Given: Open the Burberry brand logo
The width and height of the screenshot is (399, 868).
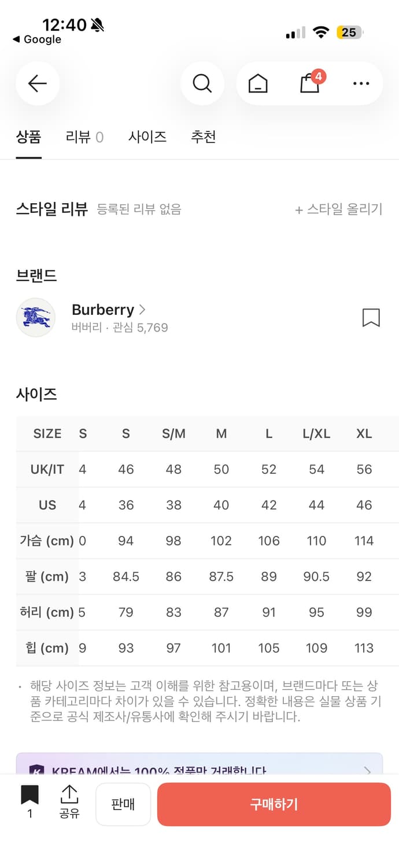Looking at the screenshot, I should [35, 317].
